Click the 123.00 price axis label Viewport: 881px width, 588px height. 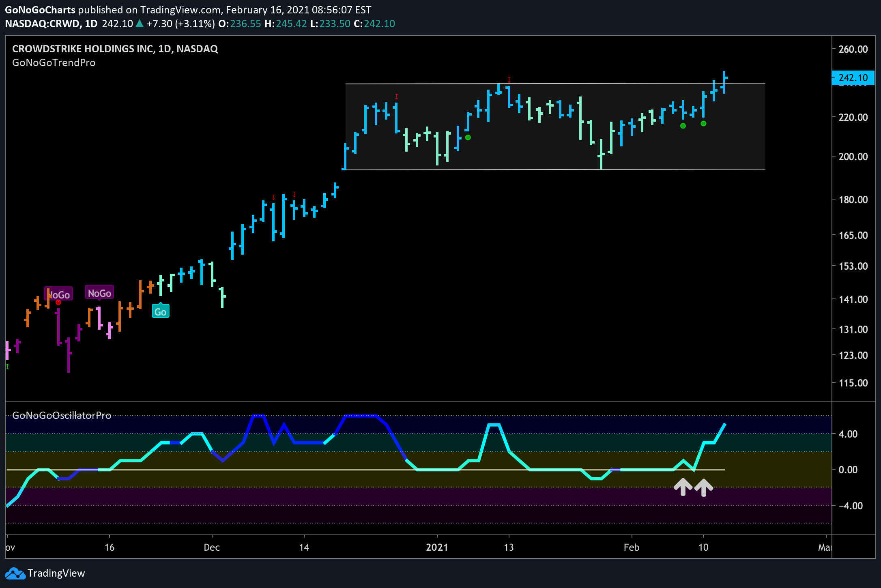pos(853,355)
